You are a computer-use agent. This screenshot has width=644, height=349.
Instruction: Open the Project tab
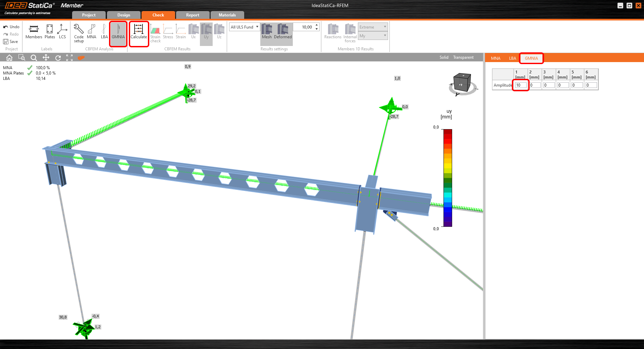pyautogui.click(x=89, y=15)
